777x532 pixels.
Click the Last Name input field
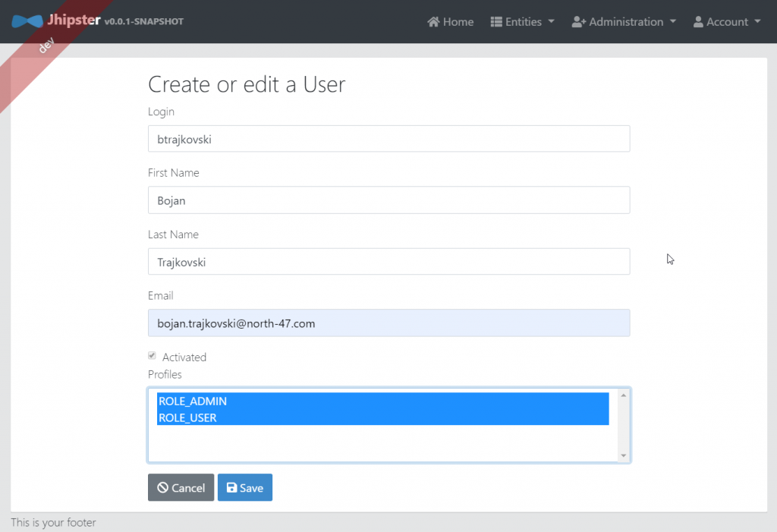388,262
